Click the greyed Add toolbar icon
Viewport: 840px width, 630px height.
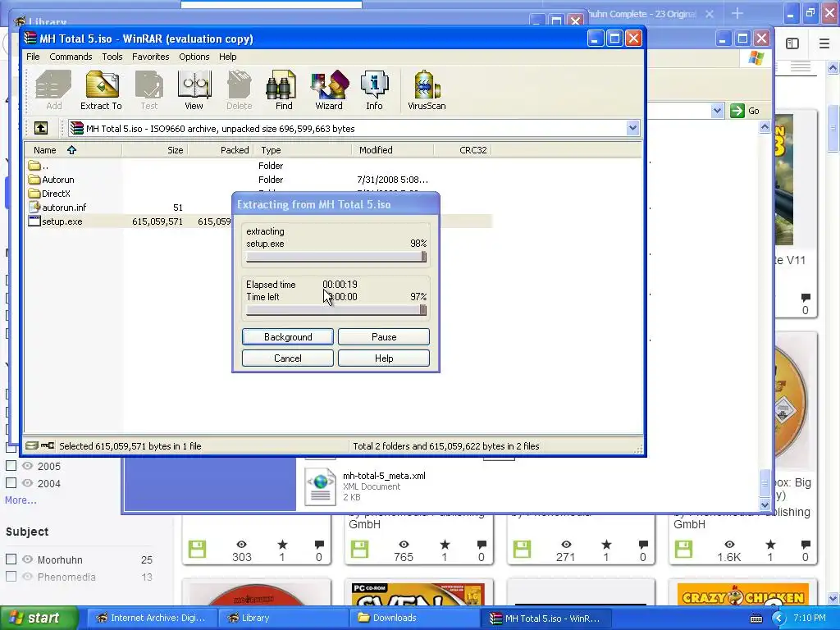pyautogui.click(x=53, y=84)
